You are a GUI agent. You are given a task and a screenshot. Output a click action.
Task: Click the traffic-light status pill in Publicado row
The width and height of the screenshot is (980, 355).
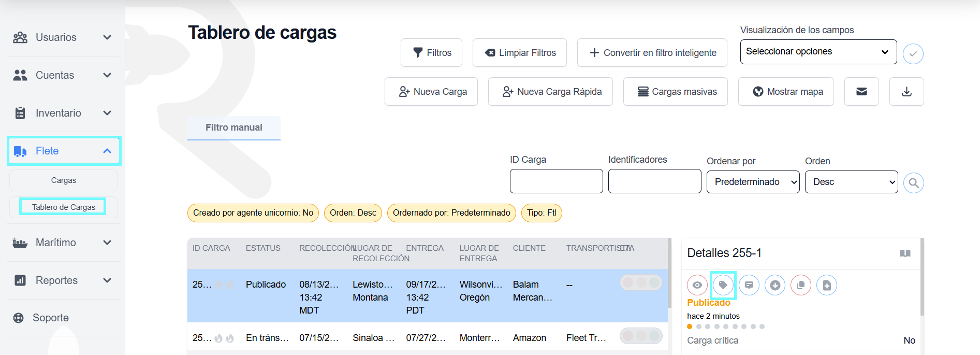pyautogui.click(x=641, y=282)
